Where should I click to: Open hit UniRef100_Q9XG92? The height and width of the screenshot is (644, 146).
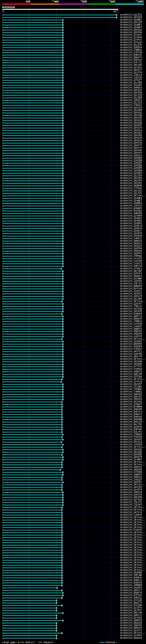(x=131, y=30)
